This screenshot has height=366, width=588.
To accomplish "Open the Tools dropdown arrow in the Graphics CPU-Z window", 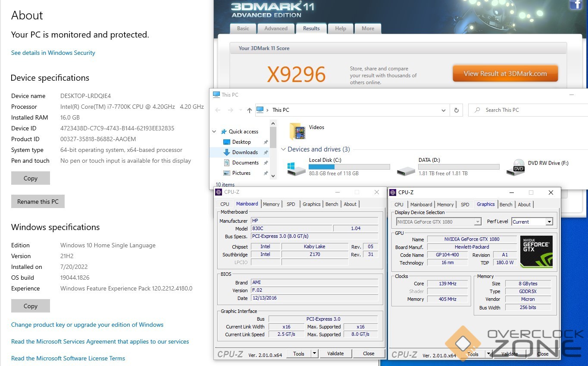I will (x=489, y=354).
